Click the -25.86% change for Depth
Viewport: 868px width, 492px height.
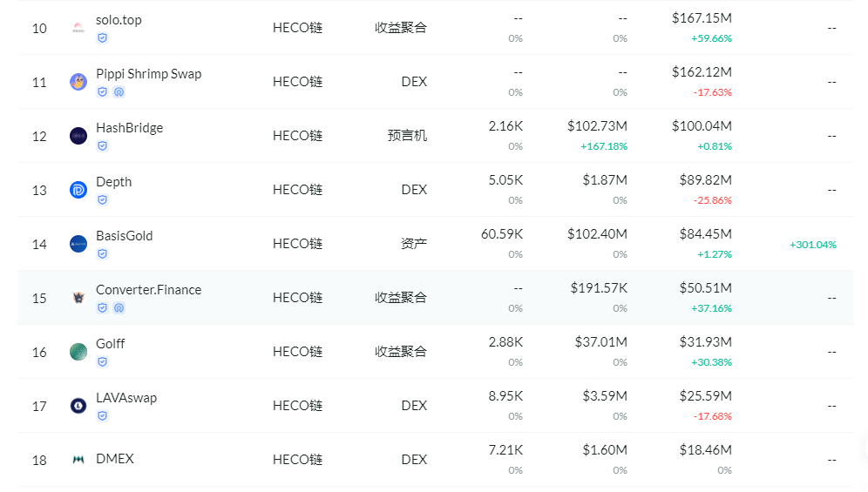(x=713, y=200)
